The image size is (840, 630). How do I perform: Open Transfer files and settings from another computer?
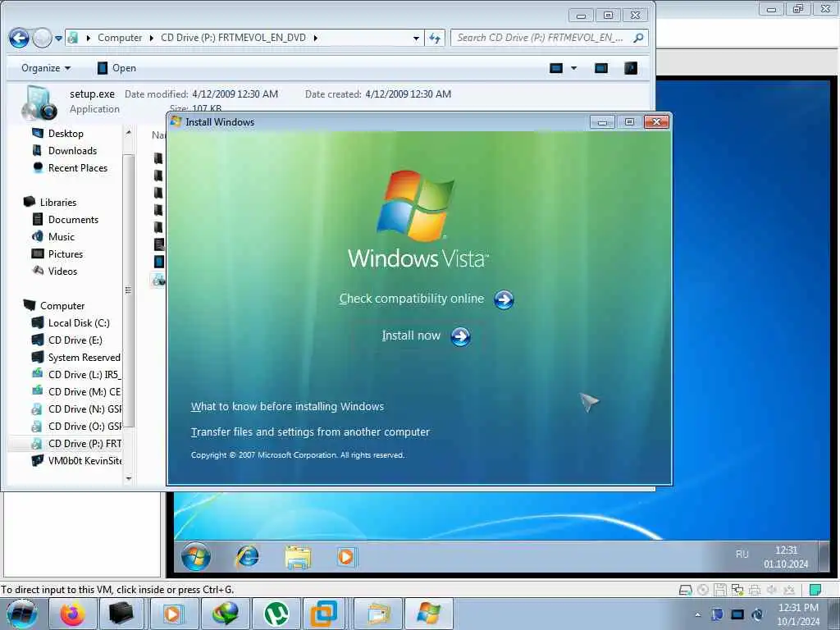click(x=310, y=431)
